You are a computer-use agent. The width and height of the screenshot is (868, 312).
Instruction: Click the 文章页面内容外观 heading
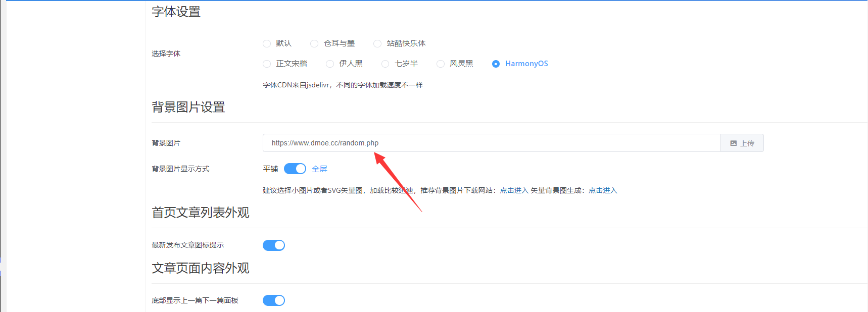coord(201,268)
